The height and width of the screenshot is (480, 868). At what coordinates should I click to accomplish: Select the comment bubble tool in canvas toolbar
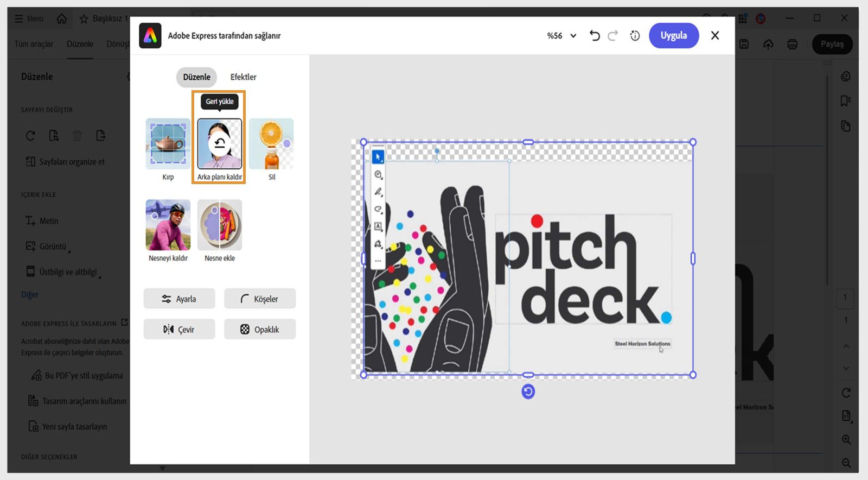click(378, 175)
